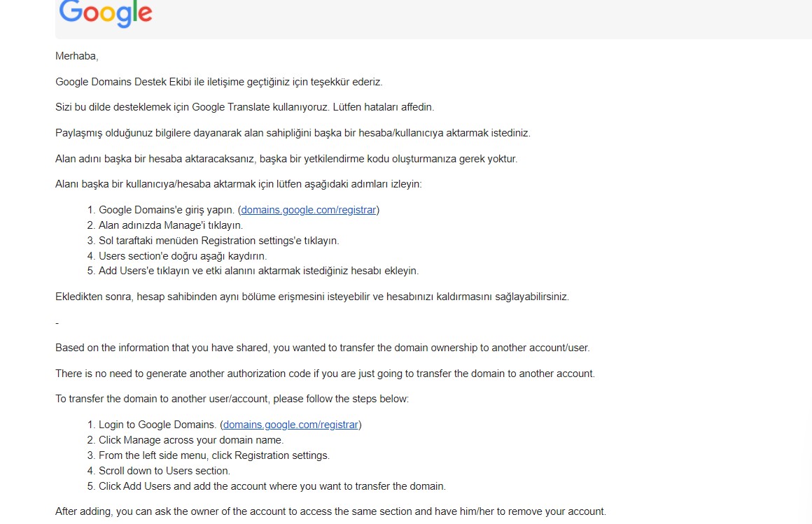The width and height of the screenshot is (812, 524).
Task: Click the 'Paylaşmış olduğunuz bilgilere' paragraph
Action: (293, 133)
